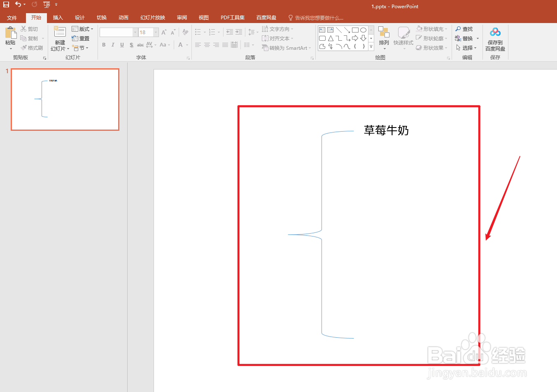Select the down block arrow shape
The width and height of the screenshot is (557, 392).
[x=363, y=38]
